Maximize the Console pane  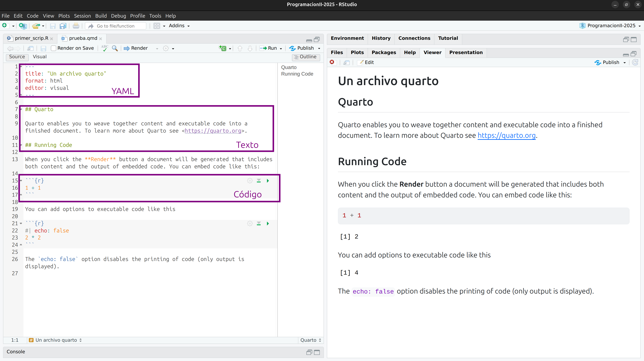coord(317,352)
